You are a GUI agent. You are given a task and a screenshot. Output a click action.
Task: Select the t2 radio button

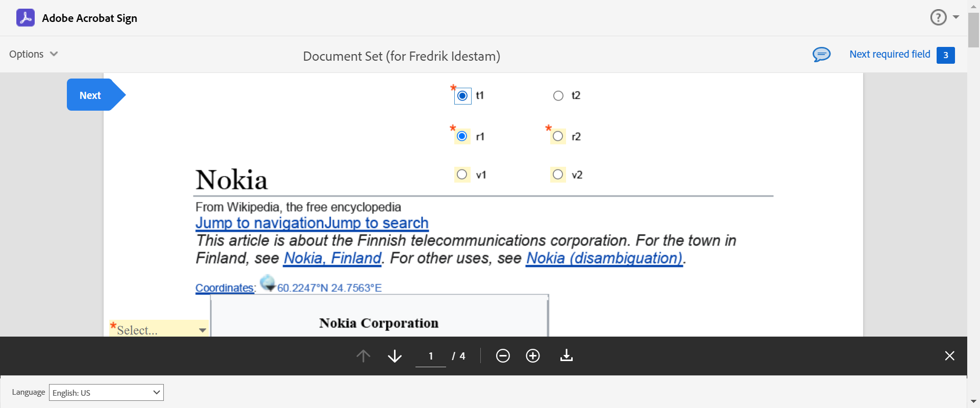[x=558, y=96]
